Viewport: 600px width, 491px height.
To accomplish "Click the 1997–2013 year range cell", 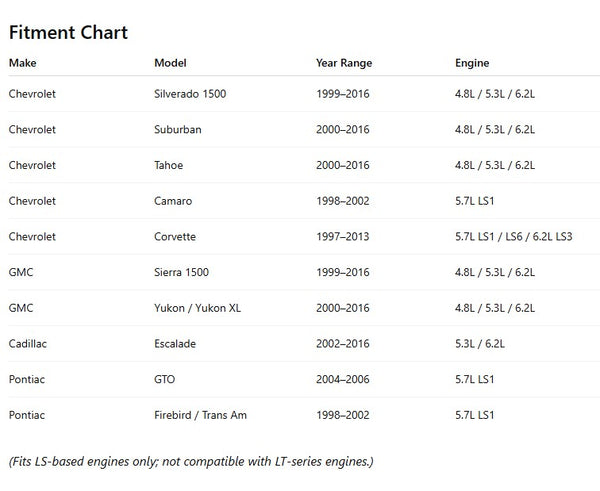I will (x=343, y=237).
